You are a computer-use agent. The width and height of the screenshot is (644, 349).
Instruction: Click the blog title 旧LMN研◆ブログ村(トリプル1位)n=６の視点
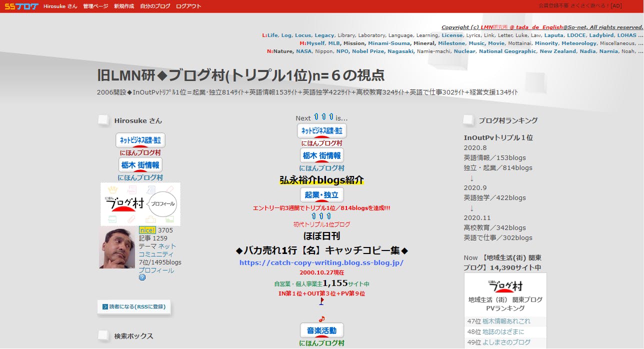(x=241, y=75)
